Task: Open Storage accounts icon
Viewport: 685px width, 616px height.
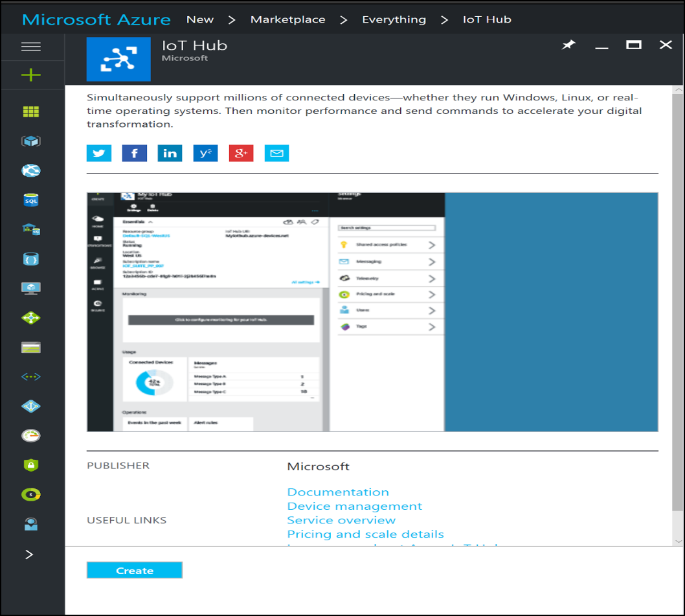Action: click(31, 348)
